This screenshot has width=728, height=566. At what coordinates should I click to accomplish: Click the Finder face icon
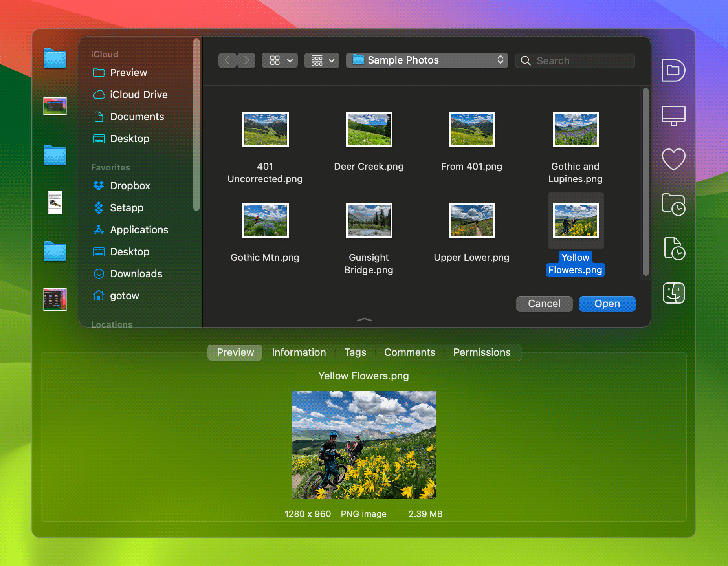point(673,293)
